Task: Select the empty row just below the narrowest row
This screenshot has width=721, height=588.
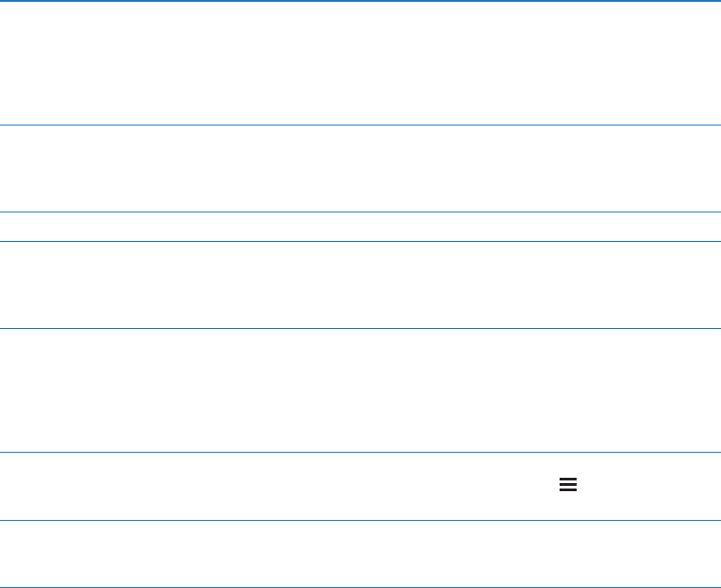Action: pyautogui.click(x=360, y=284)
